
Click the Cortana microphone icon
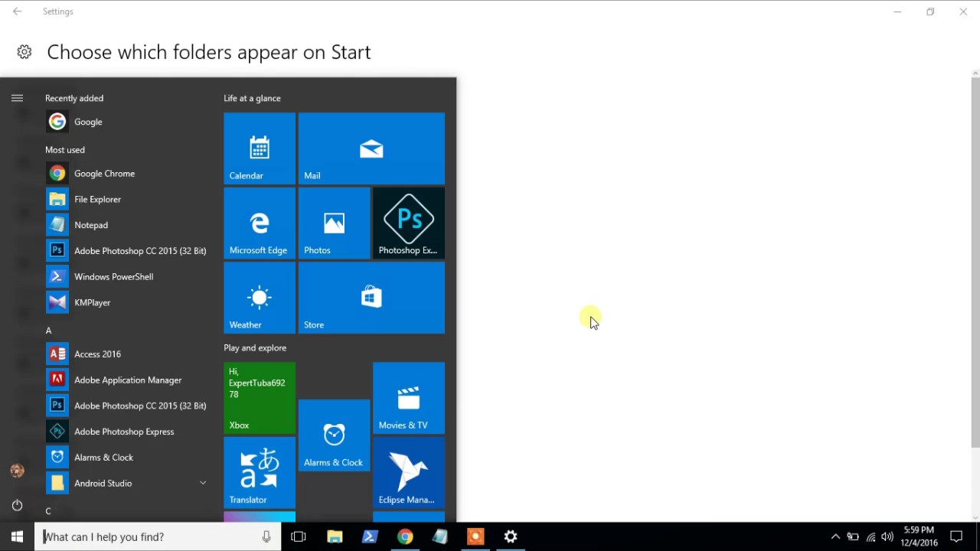click(266, 536)
